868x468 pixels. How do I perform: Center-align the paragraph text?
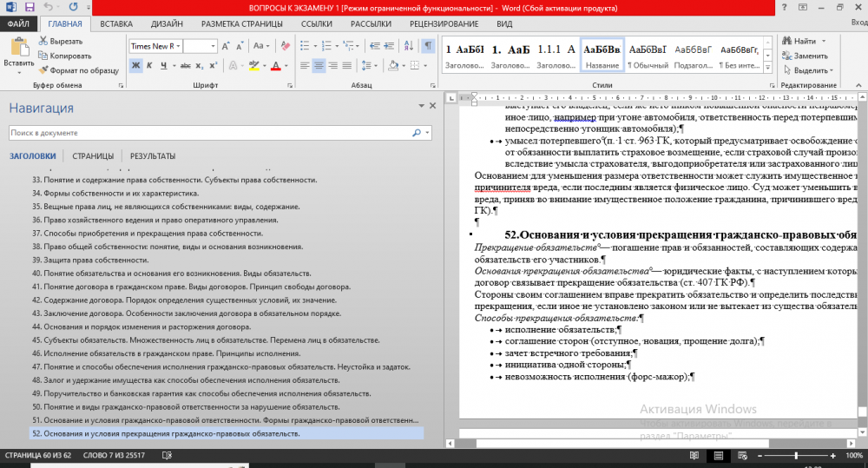[x=318, y=66]
